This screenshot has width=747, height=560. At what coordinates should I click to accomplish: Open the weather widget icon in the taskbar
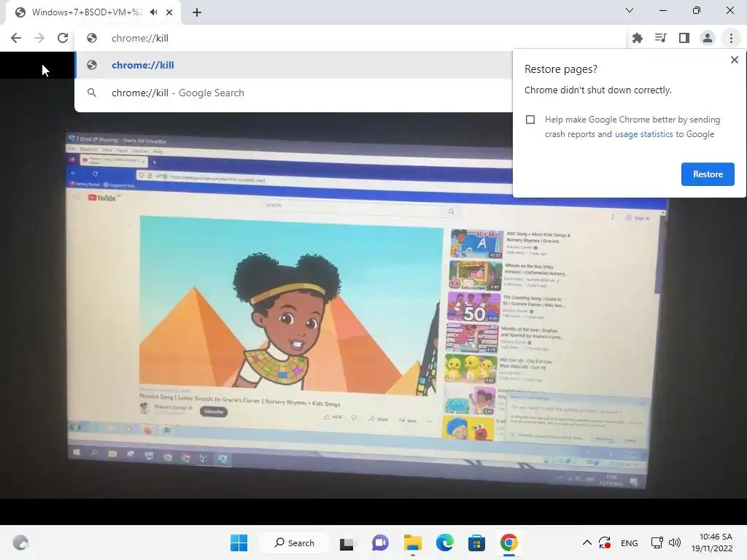[20, 542]
